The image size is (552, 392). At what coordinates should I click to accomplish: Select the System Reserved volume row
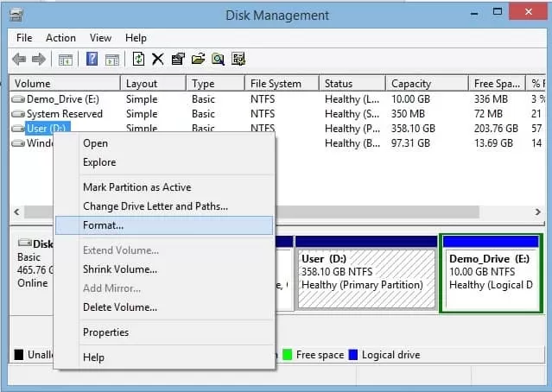[63, 114]
